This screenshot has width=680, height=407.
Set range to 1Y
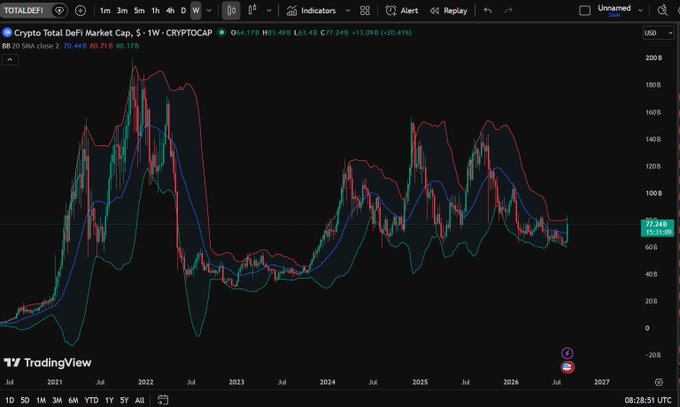[x=109, y=400]
